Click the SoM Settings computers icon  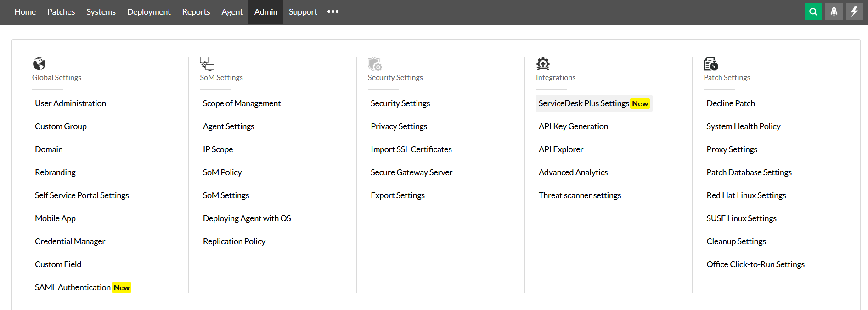[x=207, y=63]
